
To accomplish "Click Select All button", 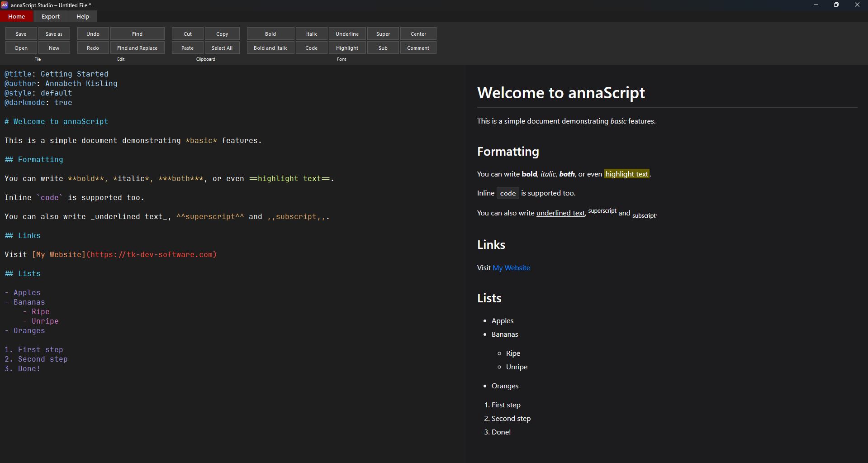I will [222, 48].
